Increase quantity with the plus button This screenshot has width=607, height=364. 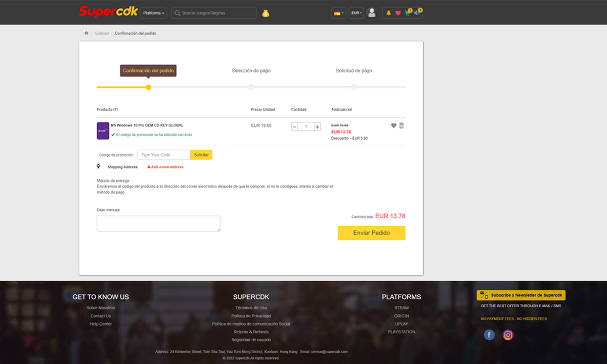click(318, 126)
